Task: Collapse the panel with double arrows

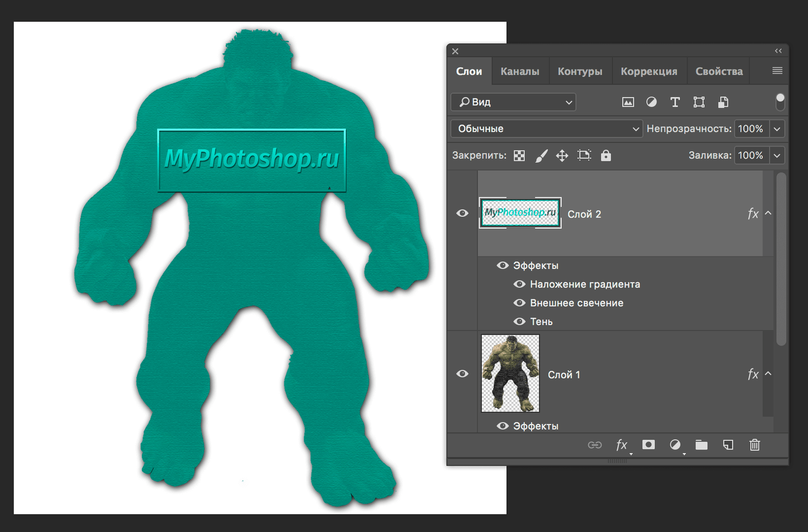Action: point(778,50)
